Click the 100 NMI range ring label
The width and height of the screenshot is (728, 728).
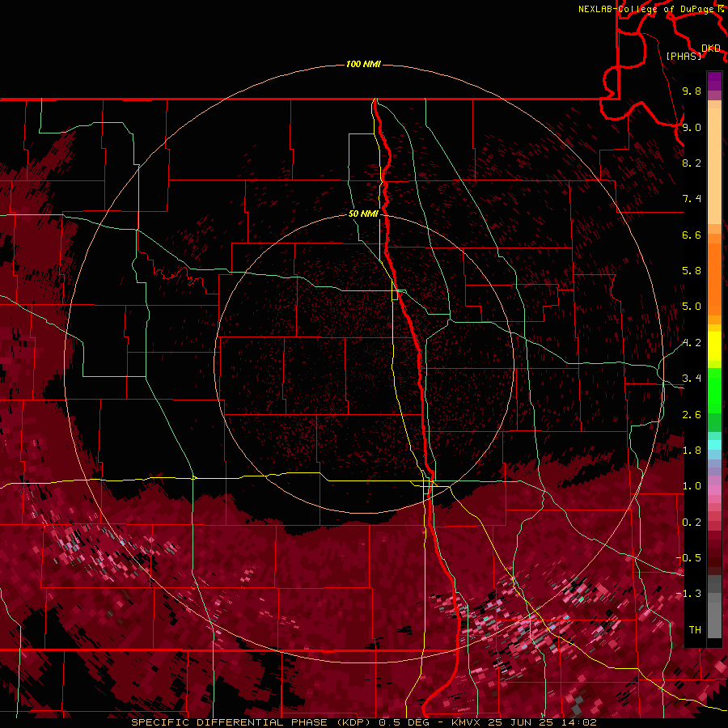click(x=363, y=64)
